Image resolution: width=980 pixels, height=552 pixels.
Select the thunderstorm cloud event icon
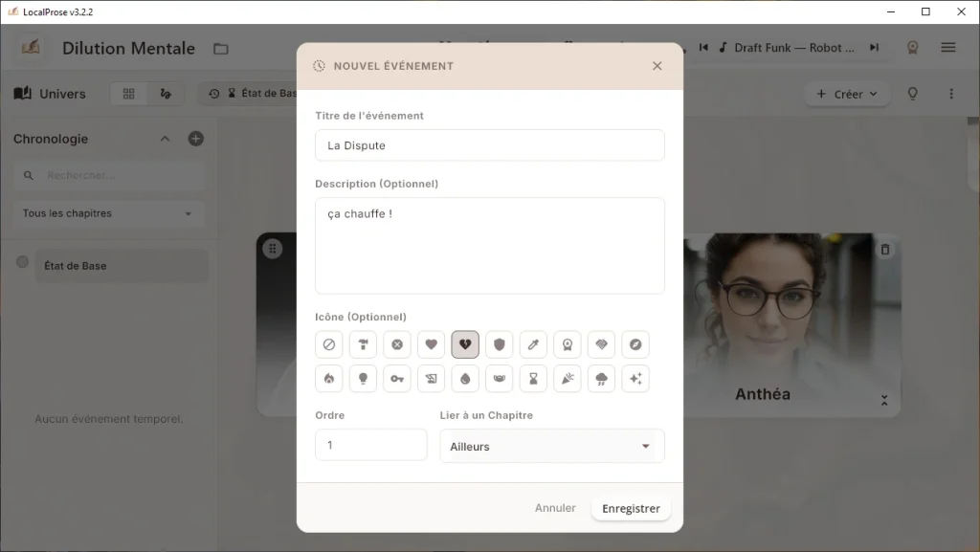601,379
